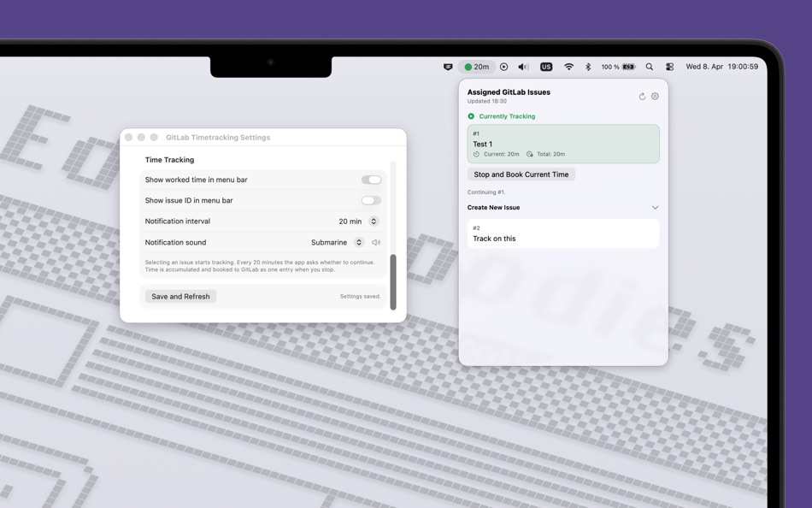Click Save and Refresh button
This screenshot has height=508, width=812.
tap(180, 297)
